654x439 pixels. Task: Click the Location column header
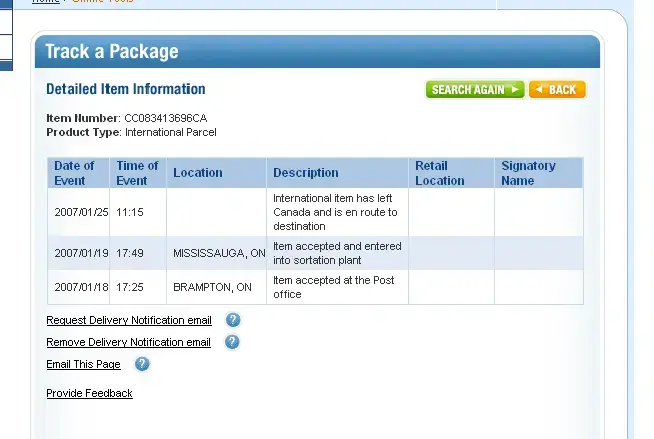coord(216,173)
